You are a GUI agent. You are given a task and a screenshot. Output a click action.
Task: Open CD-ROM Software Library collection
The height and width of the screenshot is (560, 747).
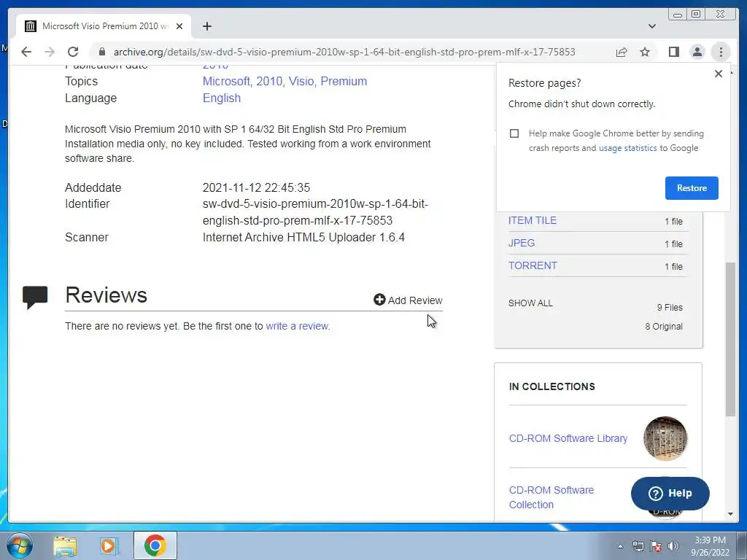click(568, 438)
